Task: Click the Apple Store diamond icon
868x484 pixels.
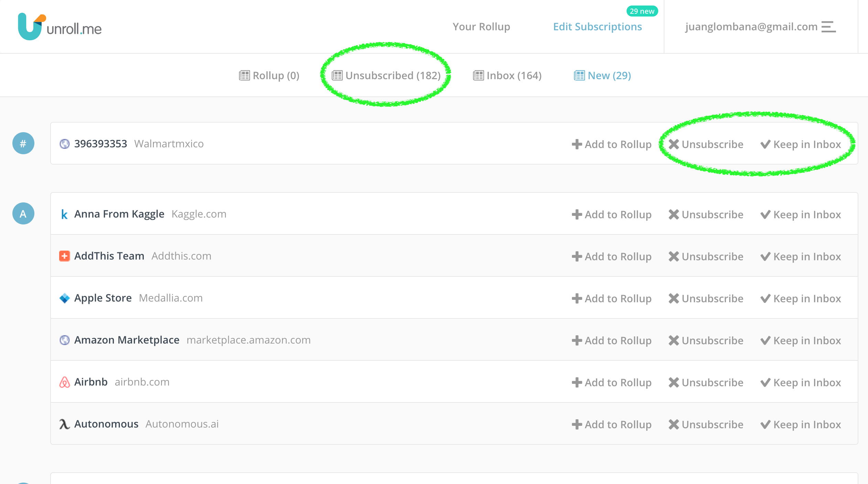Action: (x=64, y=298)
